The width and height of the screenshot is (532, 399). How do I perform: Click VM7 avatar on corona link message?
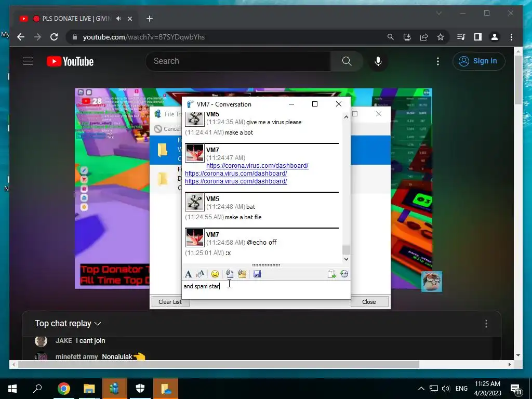195,153
